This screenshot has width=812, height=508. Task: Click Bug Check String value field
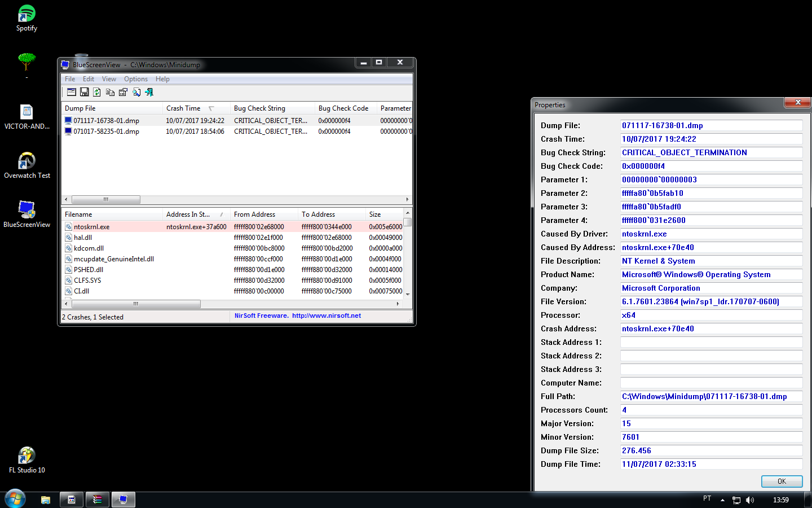(x=711, y=152)
